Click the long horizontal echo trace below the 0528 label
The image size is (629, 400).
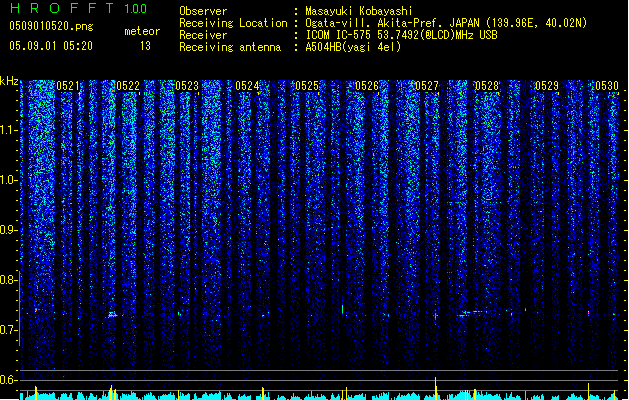tap(473, 313)
